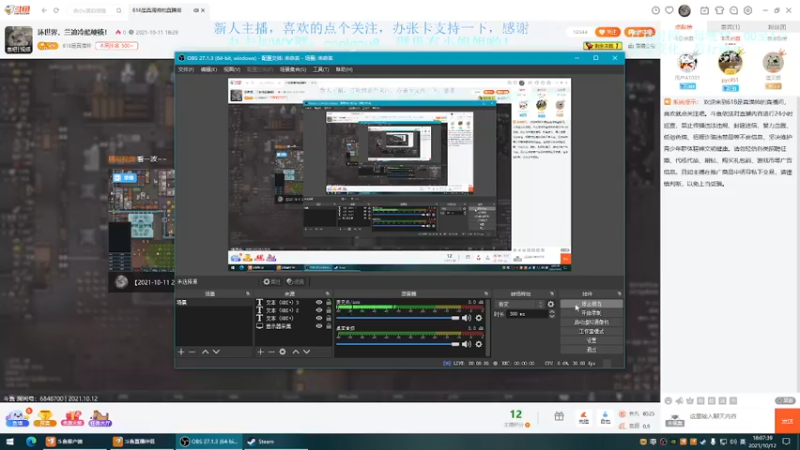Hide the display capture source
The image size is (800, 450).
pyautogui.click(x=319, y=326)
